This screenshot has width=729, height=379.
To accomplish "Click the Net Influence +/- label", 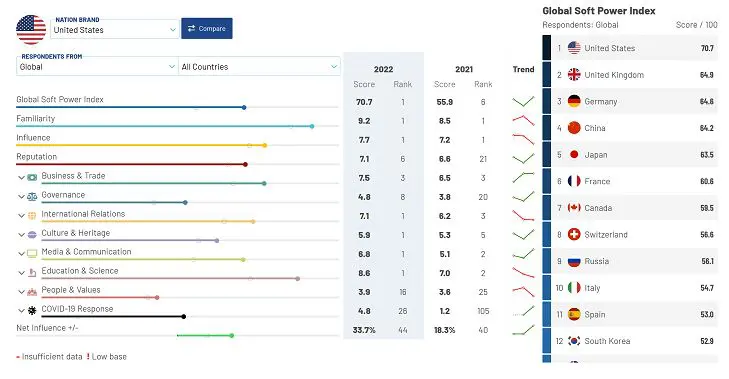I will [x=47, y=328].
